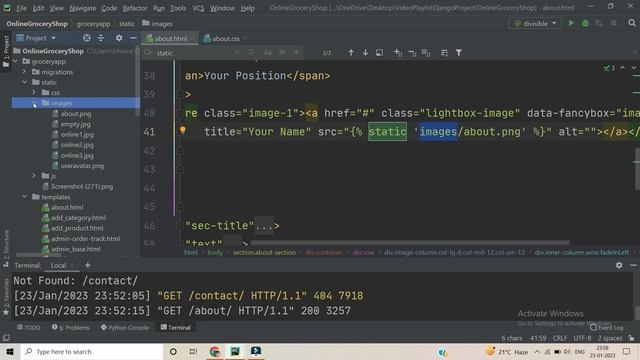Open the Navigate menu
The width and height of the screenshot is (640, 360).
82,8
